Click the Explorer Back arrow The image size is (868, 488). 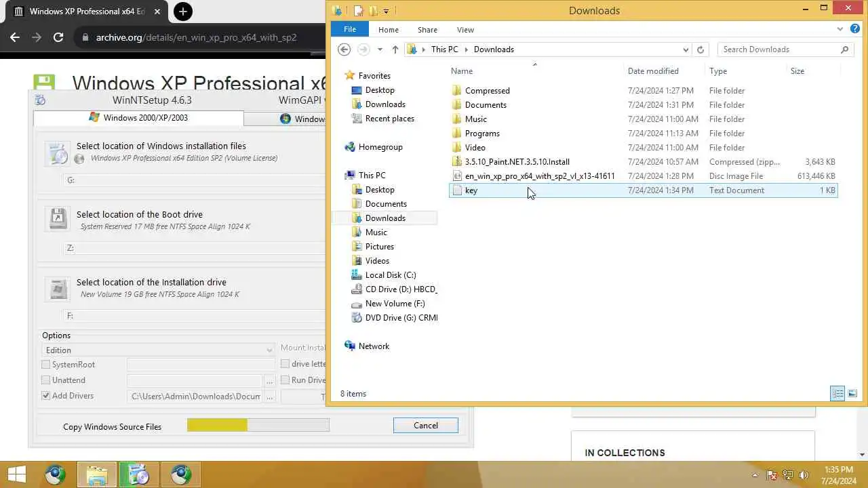344,49
